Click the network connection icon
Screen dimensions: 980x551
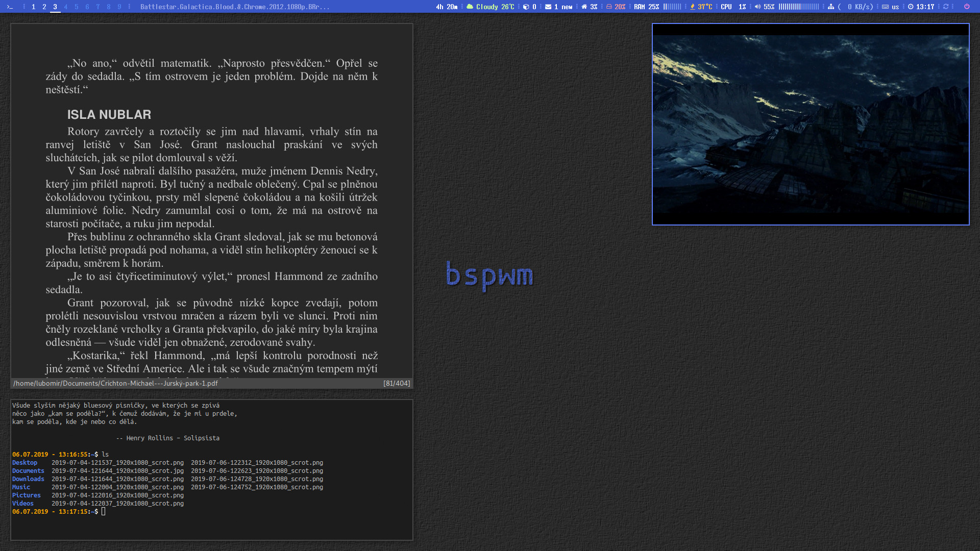coord(831,7)
